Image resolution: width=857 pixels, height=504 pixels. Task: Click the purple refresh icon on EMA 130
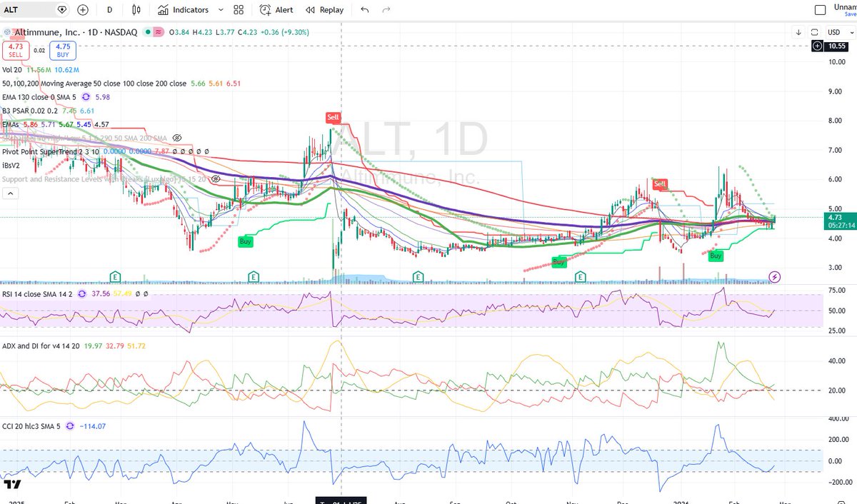pyautogui.click(x=86, y=97)
